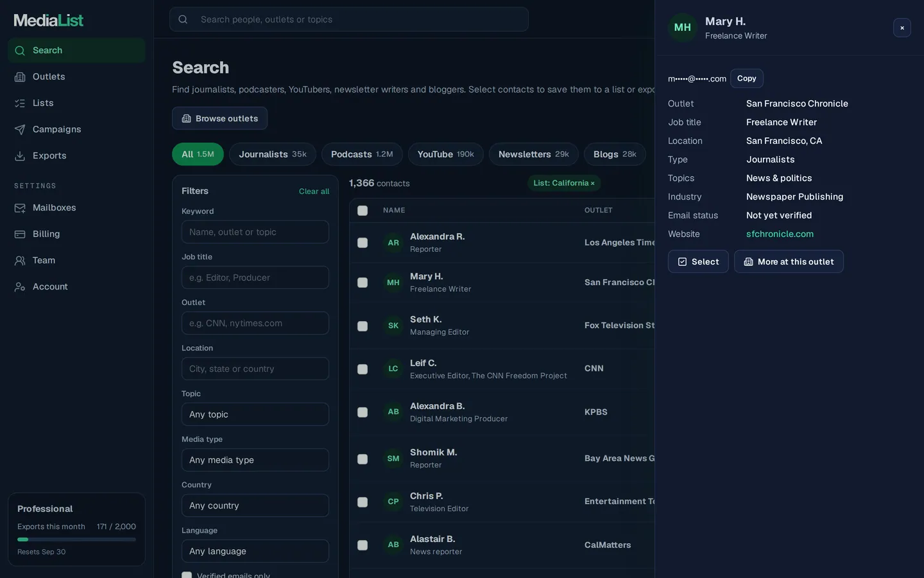This screenshot has height=578, width=924.
Task: Switch to the Podcasts tab
Action: click(x=362, y=154)
